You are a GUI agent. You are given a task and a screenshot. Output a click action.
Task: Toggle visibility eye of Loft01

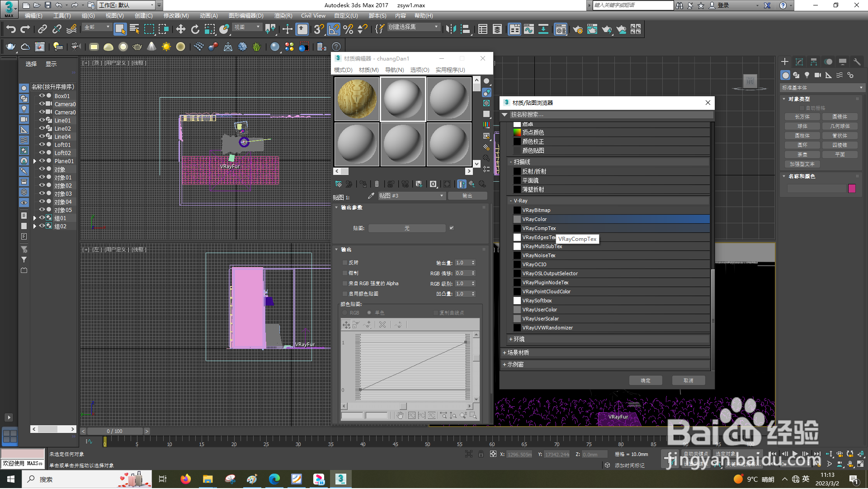[42, 145]
